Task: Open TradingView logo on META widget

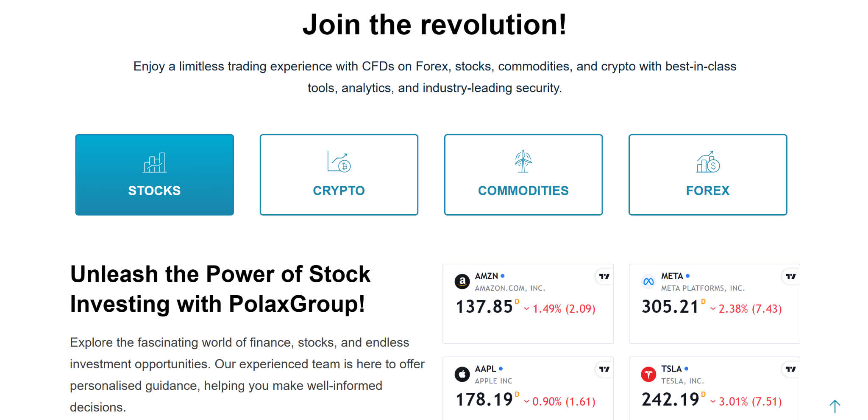Action: point(790,277)
